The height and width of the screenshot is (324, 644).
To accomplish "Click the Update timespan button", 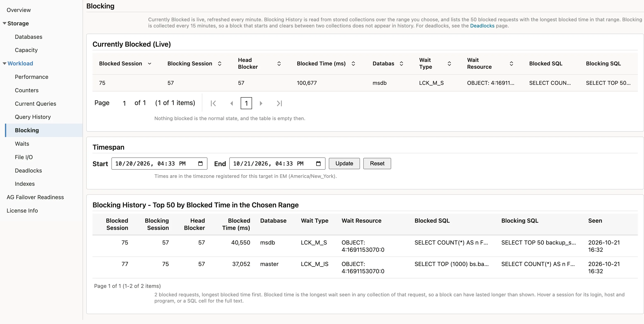I will point(344,163).
